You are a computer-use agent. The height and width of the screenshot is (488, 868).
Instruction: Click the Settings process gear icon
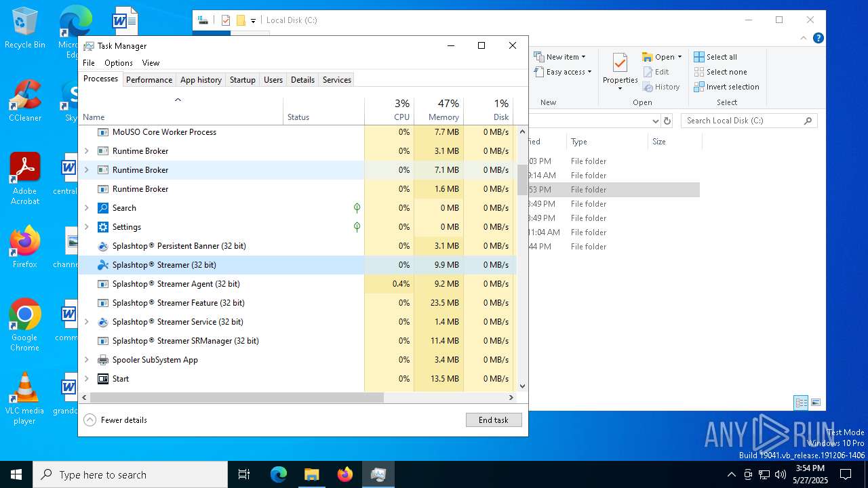pyautogui.click(x=103, y=227)
